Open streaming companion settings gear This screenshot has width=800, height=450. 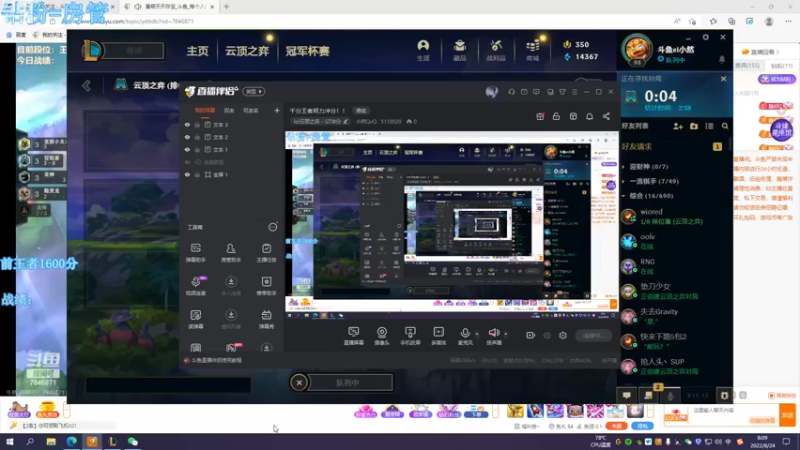point(563,335)
